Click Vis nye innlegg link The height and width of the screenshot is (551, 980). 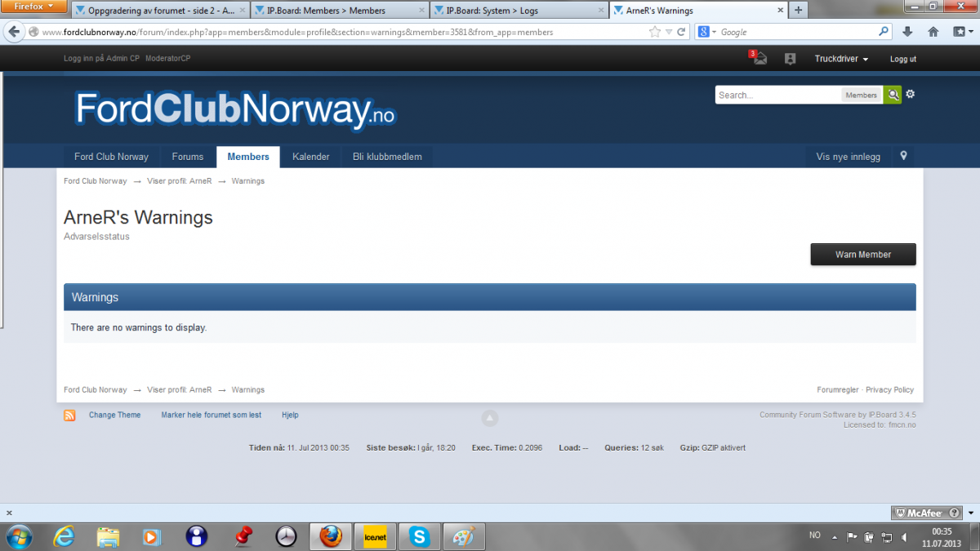(848, 157)
